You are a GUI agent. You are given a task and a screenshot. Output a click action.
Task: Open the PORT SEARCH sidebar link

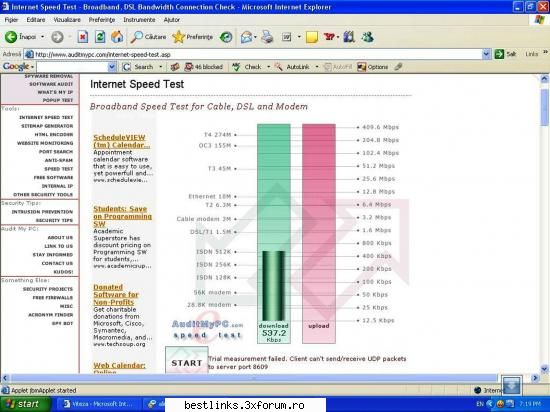click(56, 152)
